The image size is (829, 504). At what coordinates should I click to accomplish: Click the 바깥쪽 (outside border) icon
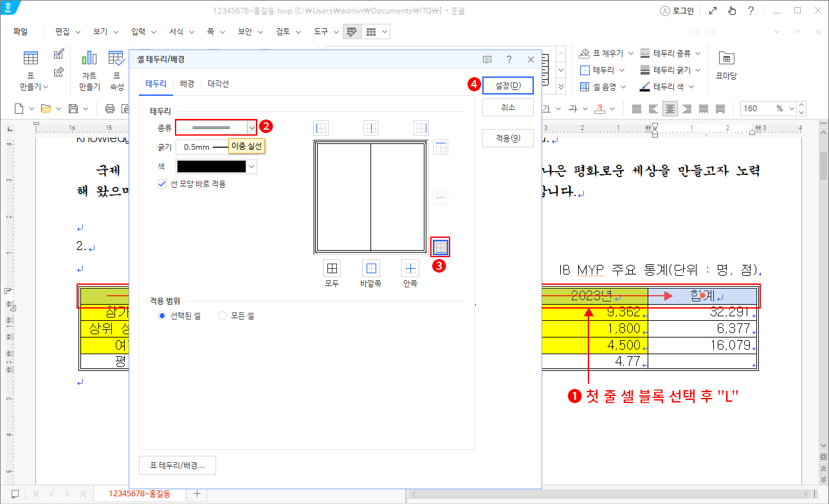(370, 268)
